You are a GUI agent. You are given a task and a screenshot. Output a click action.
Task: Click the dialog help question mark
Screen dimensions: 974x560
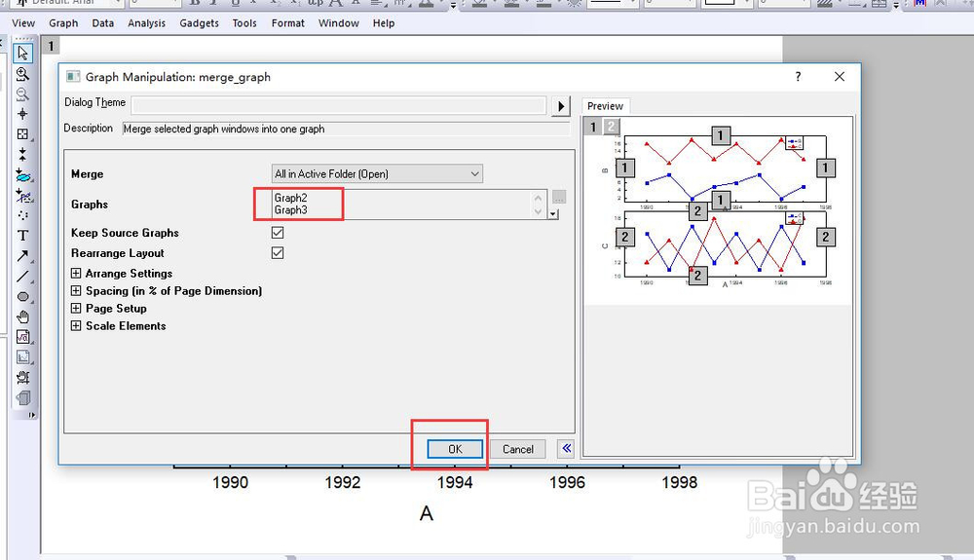coord(798,76)
